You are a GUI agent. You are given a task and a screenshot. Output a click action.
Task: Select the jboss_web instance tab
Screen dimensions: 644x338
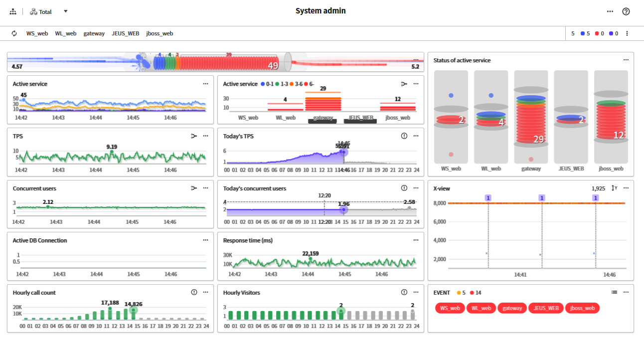click(160, 33)
